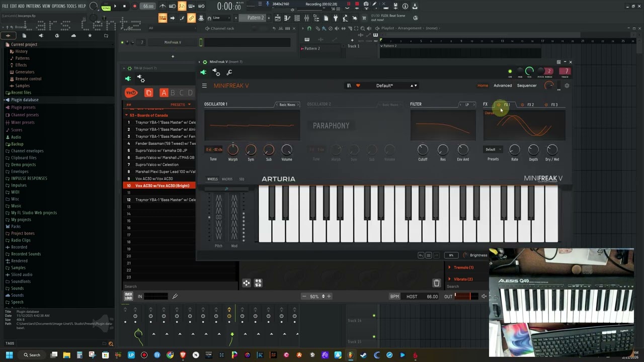Click the Overloud logo in TH-U

(128, 296)
